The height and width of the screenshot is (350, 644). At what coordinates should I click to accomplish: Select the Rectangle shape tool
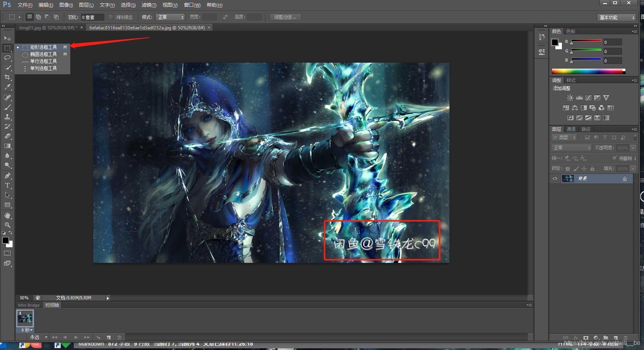pyautogui.click(x=7, y=205)
